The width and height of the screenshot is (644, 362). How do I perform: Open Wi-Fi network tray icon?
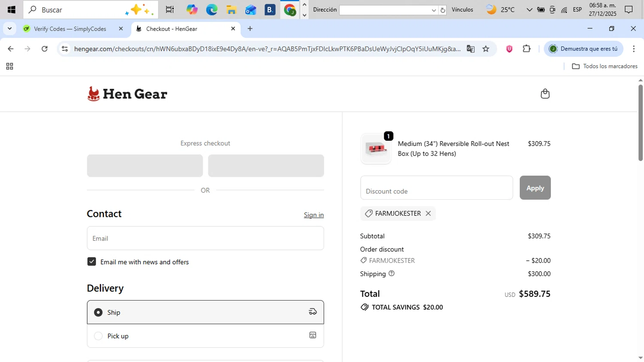pos(564,9)
